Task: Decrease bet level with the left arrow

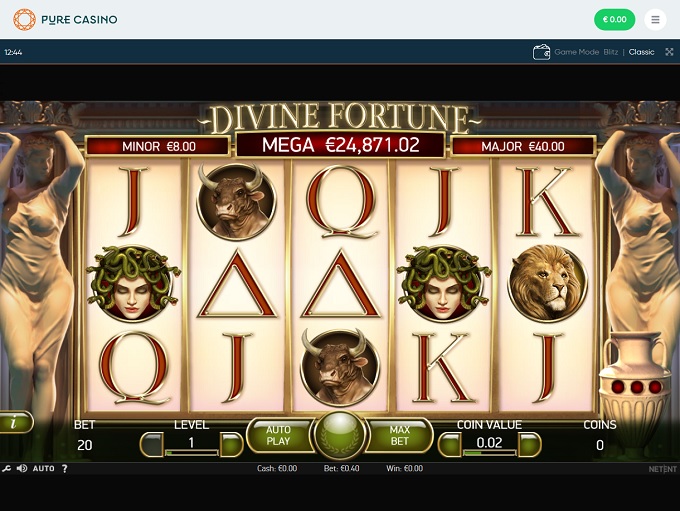Action: pyautogui.click(x=152, y=444)
